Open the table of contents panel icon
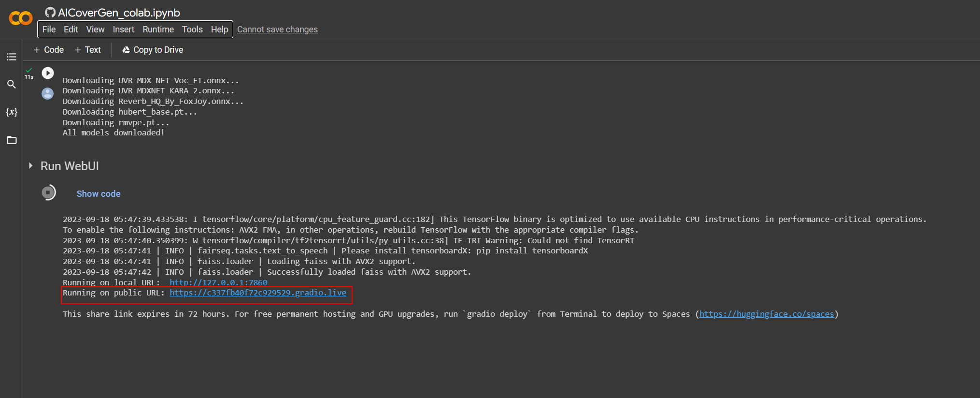 pos(12,57)
